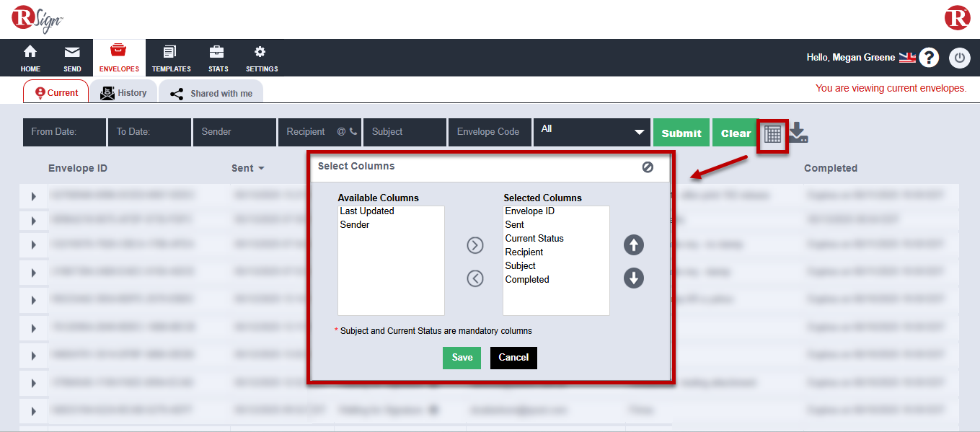This screenshot has height=432, width=980.
Task: Switch to the History tab
Action: click(123, 92)
